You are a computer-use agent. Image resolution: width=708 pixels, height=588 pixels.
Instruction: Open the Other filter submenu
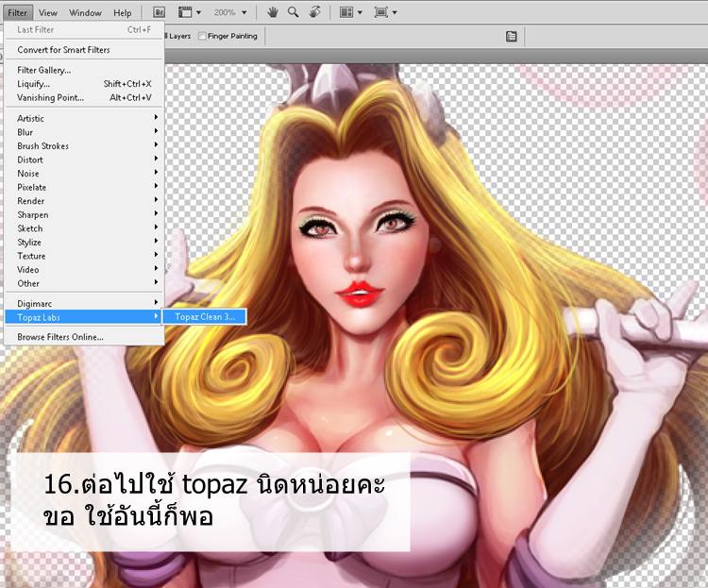tap(84, 283)
